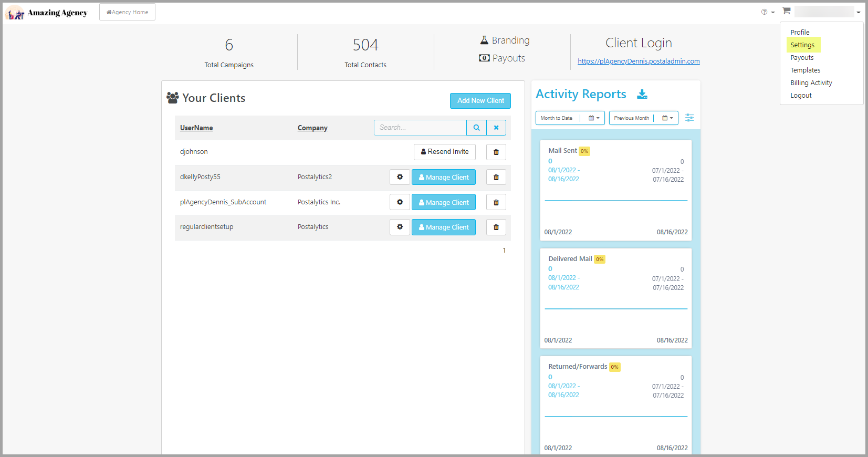The height and width of the screenshot is (457, 868).
Task: Clear client search with X button
Action: [496, 128]
